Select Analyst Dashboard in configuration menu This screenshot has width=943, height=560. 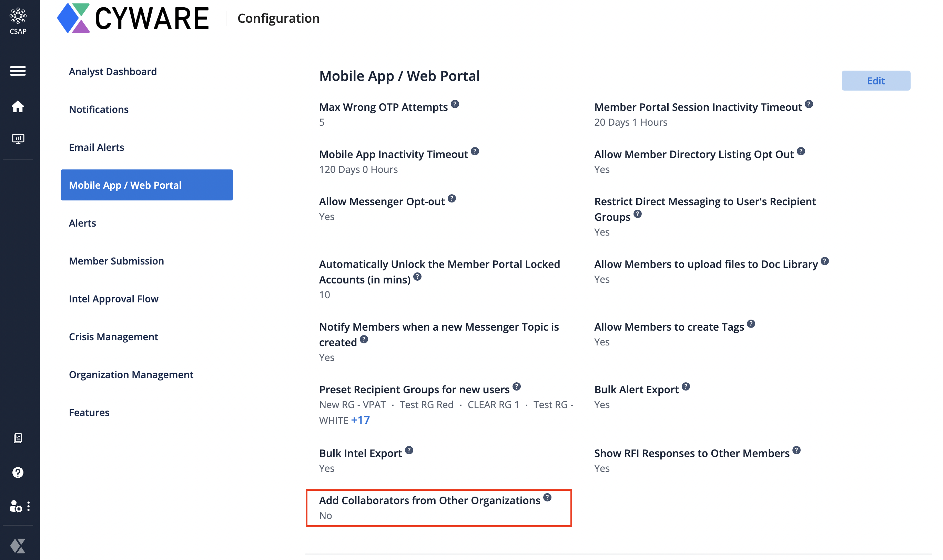click(113, 72)
